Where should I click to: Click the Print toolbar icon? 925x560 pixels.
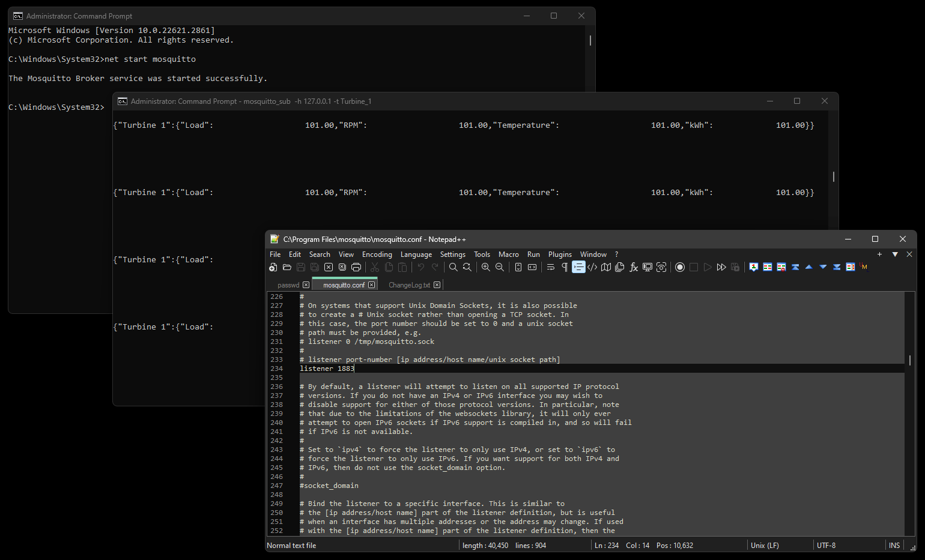356,267
